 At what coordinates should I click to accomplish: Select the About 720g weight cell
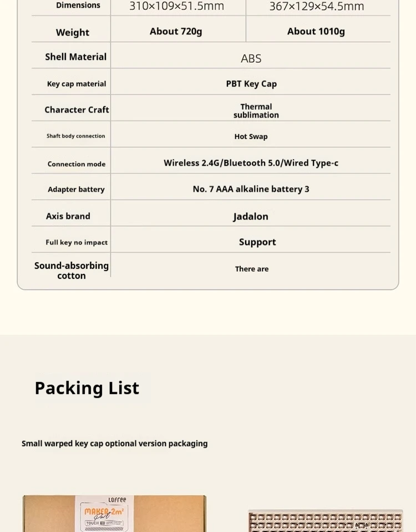click(x=176, y=32)
